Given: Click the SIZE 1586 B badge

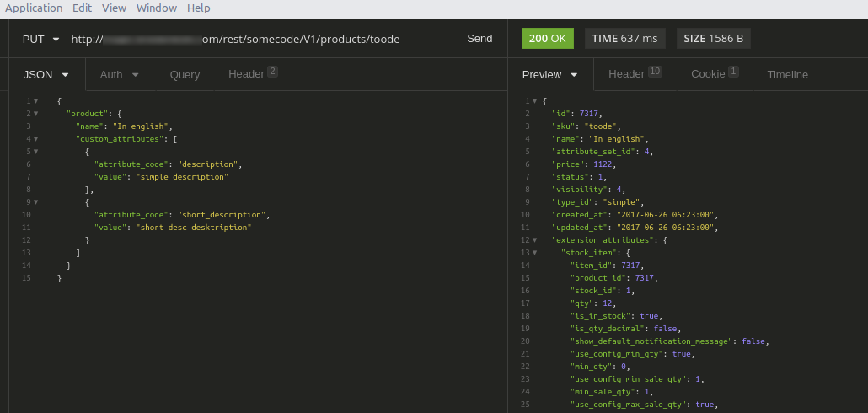Looking at the screenshot, I should (714, 39).
